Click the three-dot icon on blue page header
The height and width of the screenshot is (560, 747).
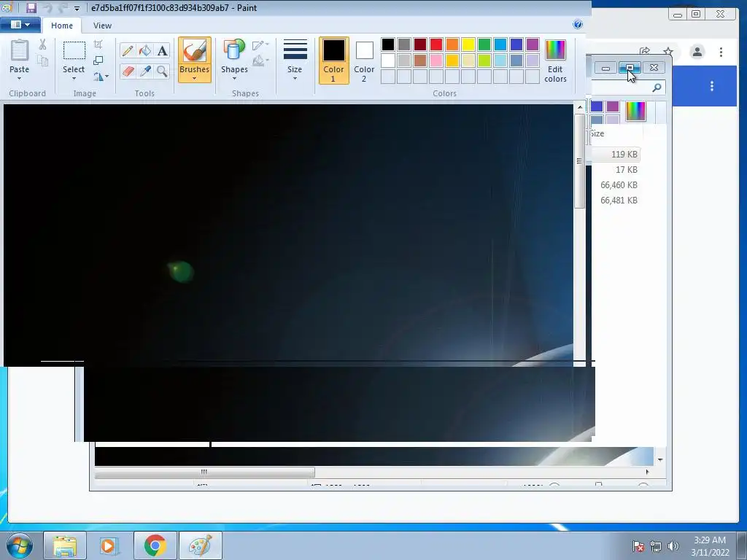(712, 86)
